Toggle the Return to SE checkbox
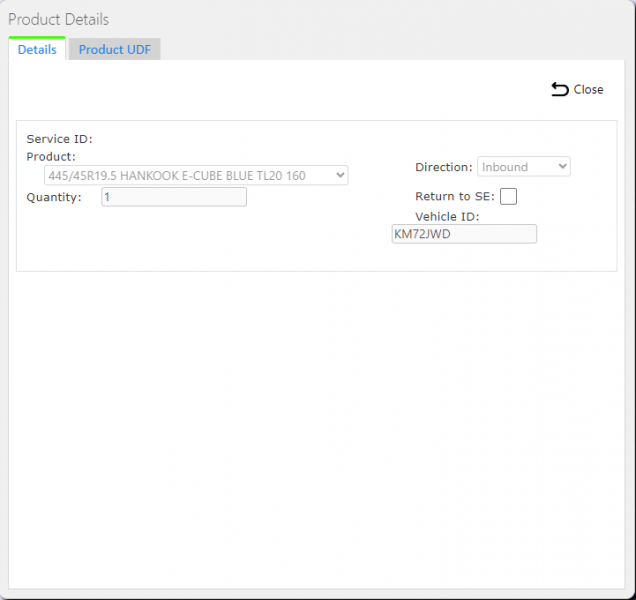Viewport: 636px width, 600px height. coord(508,196)
